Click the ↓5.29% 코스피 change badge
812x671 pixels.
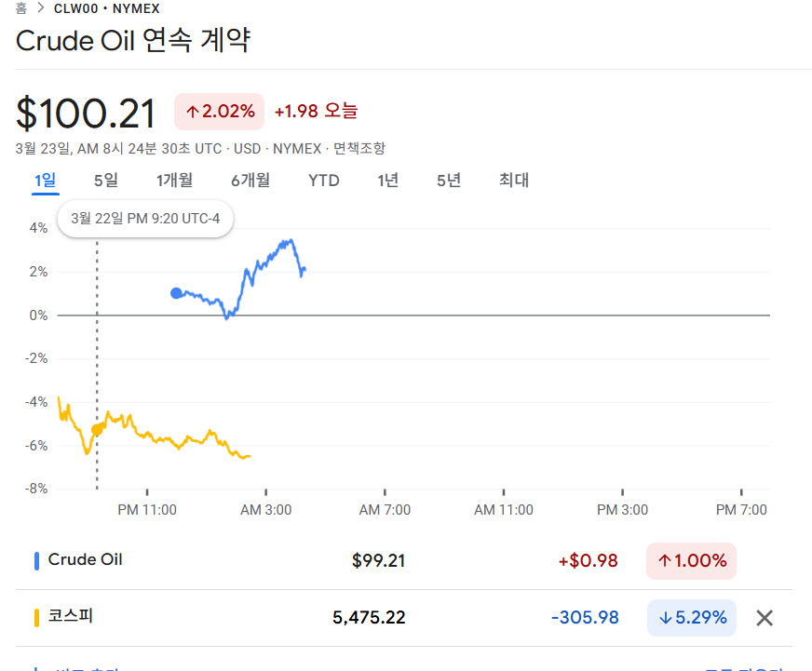[x=691, y=618]
